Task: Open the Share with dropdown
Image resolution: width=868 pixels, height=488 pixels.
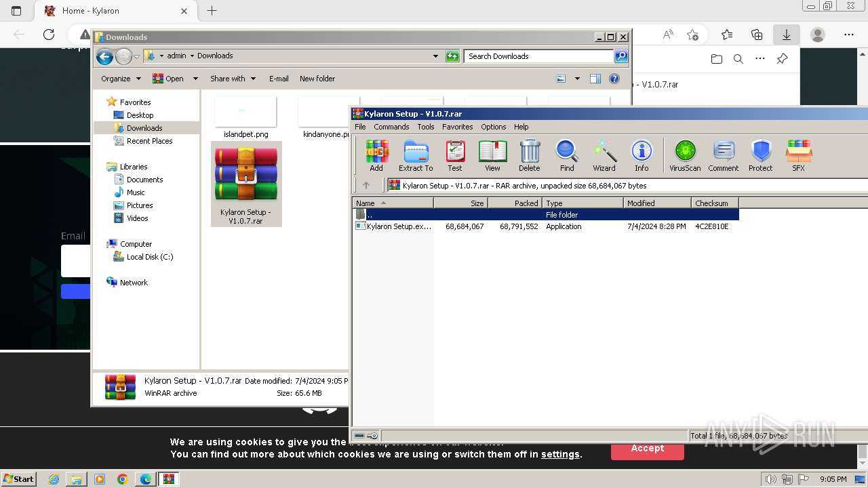Action: [x=233, y=79]
